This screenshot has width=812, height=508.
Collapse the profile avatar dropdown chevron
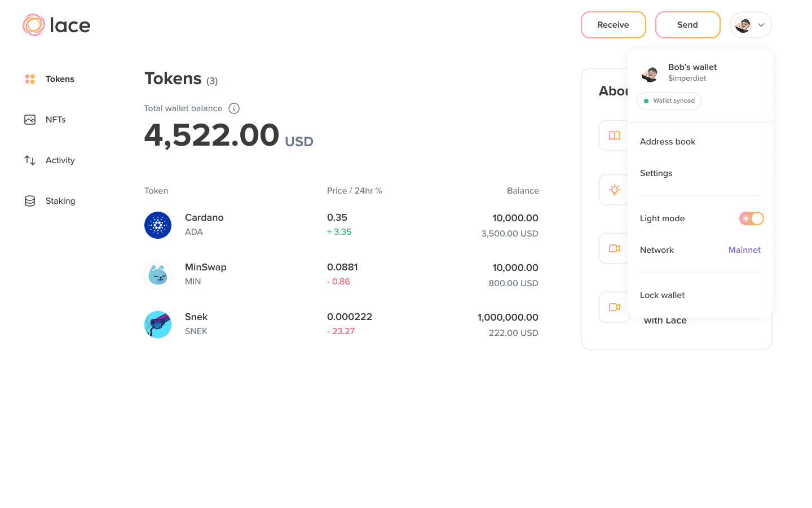pyautogui.click(x=761, y=25)
